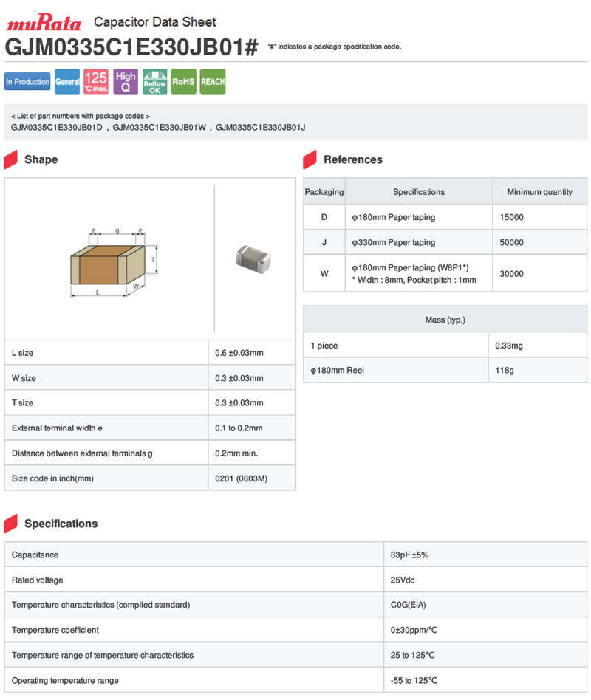
Task: Click the capacitor product photo
Action: [253, 258]
